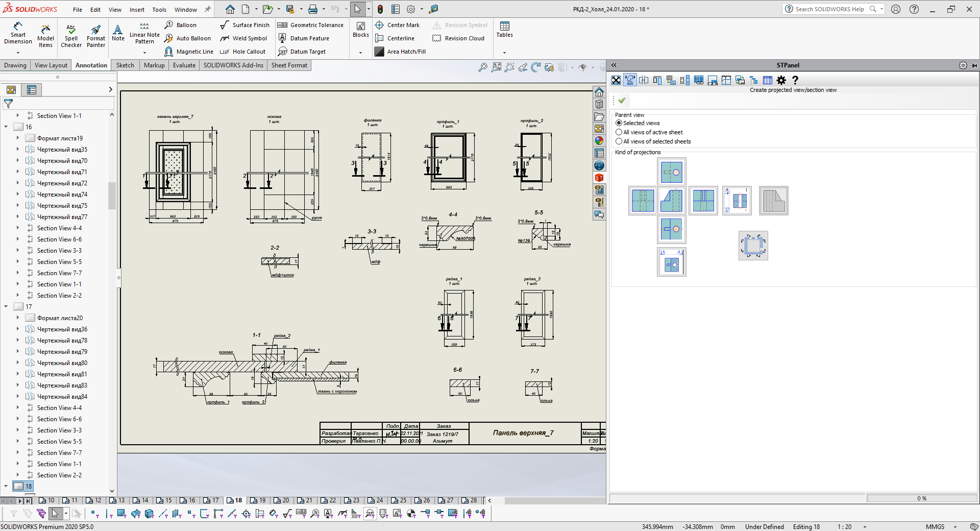980x531 pixels.
Task: Select Section View 7-7 under sheet 17
Action: coord(59,453)
